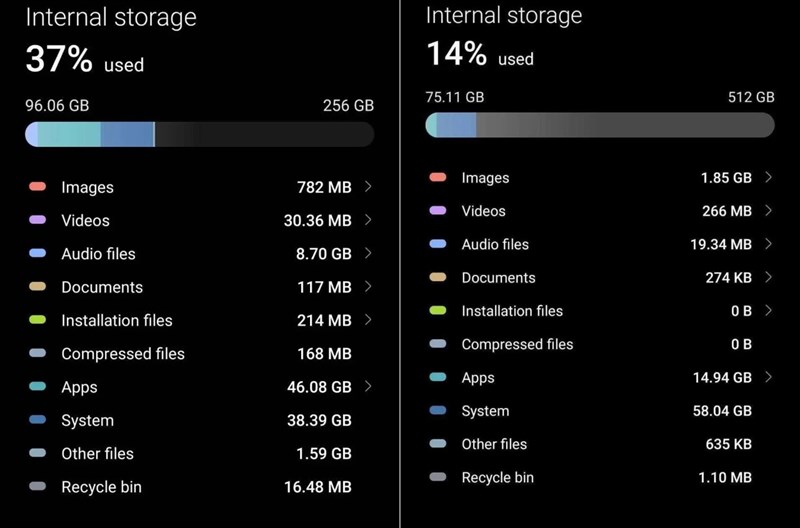Viewport: 800px width, 528px height.
Task: Open Documents entry with 274 KB
Action: [498, 278]
